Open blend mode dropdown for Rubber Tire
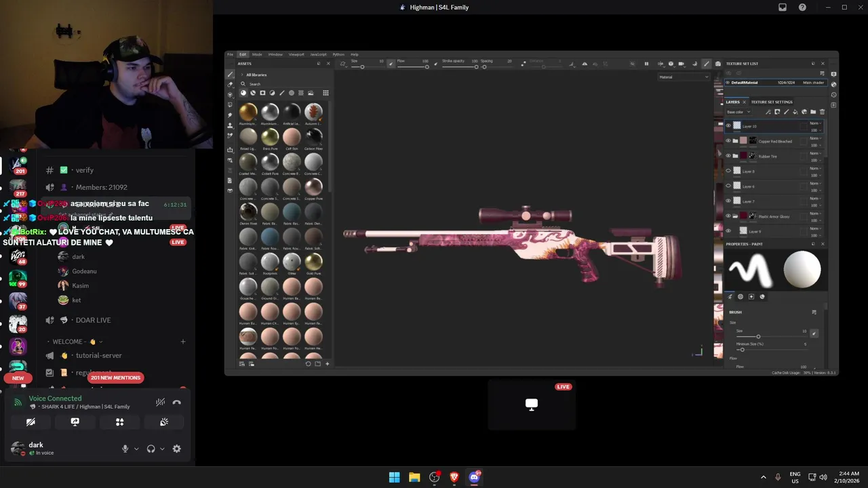This screenshot has width=868, height=488. coord(816,153)
